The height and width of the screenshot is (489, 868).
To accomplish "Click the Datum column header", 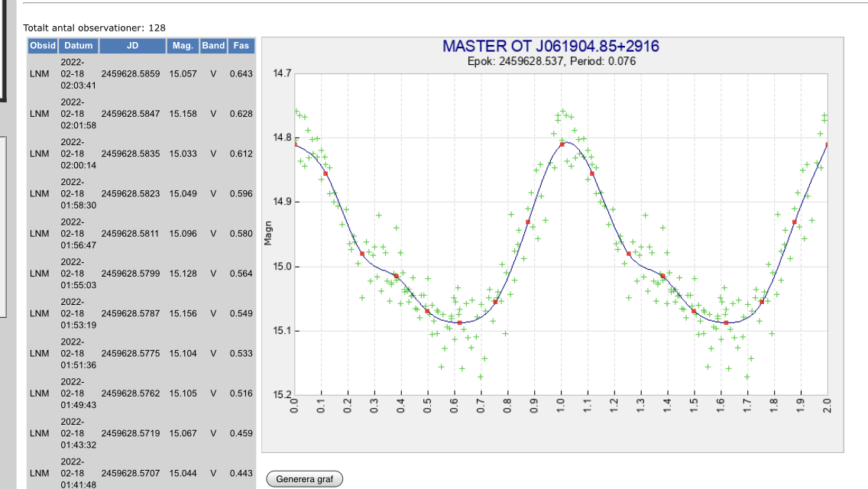I will coord(78,46).
